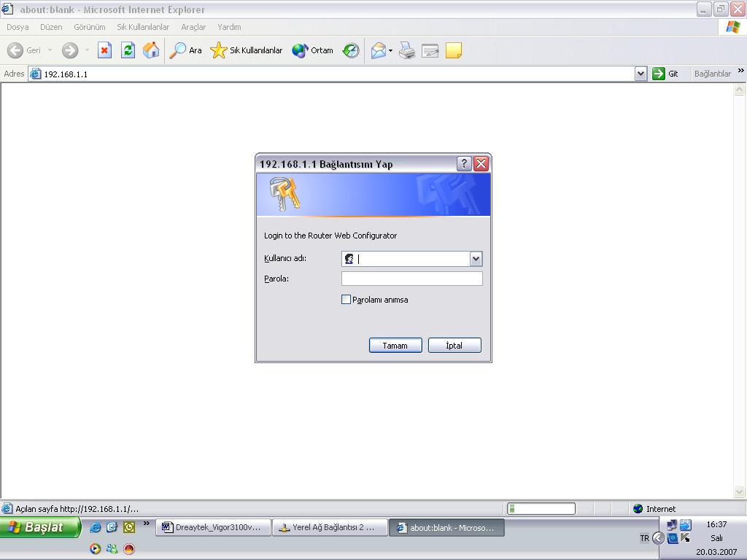Open the address bar dropdown arrow
The image size is (747, 560).
(x=640, y=74)
